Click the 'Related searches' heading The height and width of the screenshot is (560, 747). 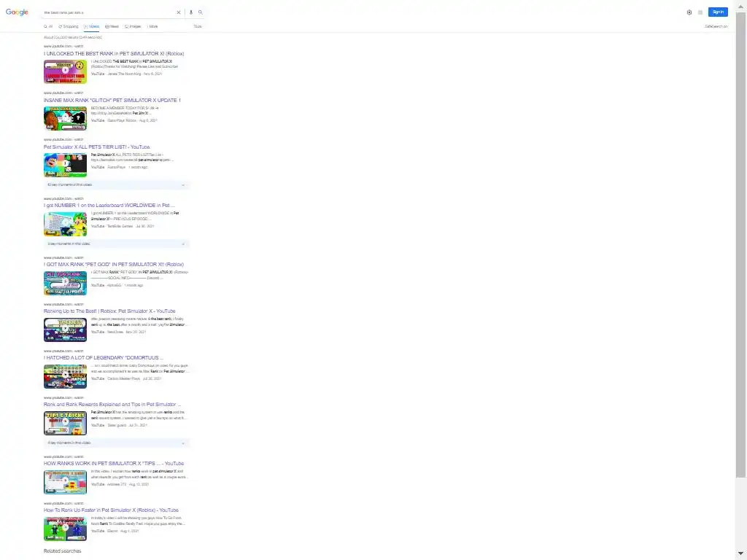pos(63,551)
